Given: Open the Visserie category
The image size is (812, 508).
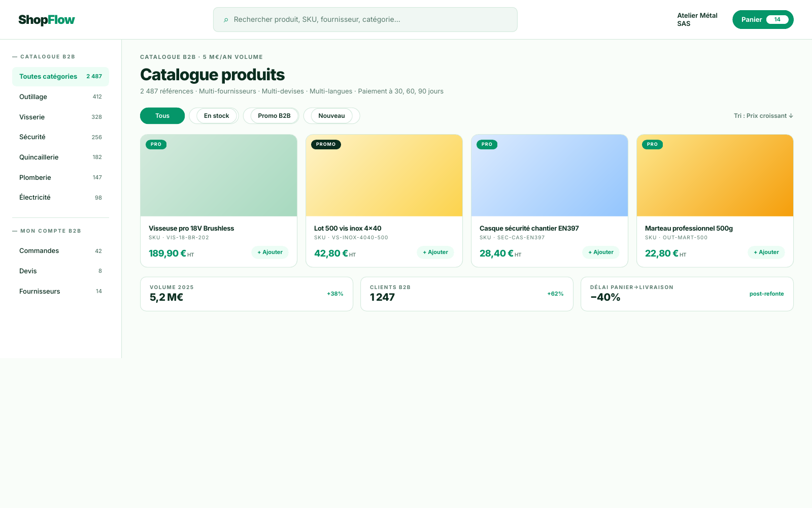Looking at the screenshot, I should tap(60, 117).
